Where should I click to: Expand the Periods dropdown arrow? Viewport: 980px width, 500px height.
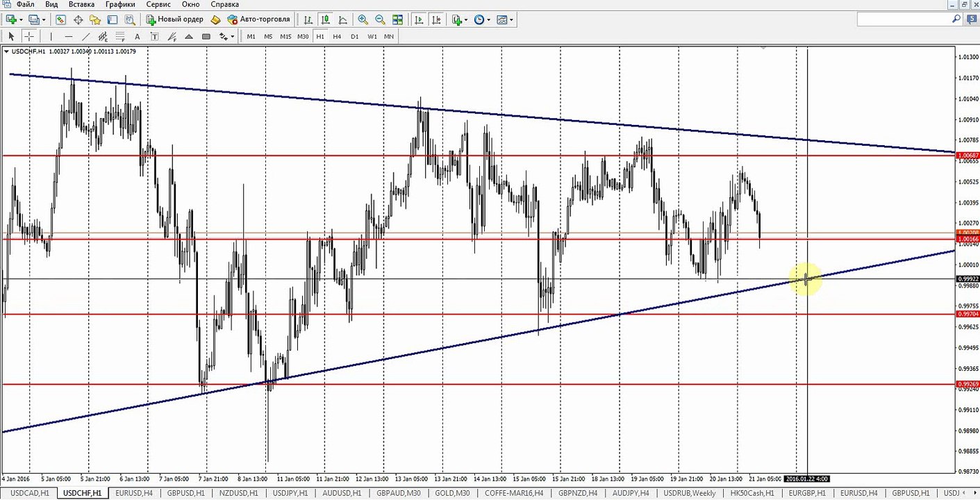(x=489, y=19)
